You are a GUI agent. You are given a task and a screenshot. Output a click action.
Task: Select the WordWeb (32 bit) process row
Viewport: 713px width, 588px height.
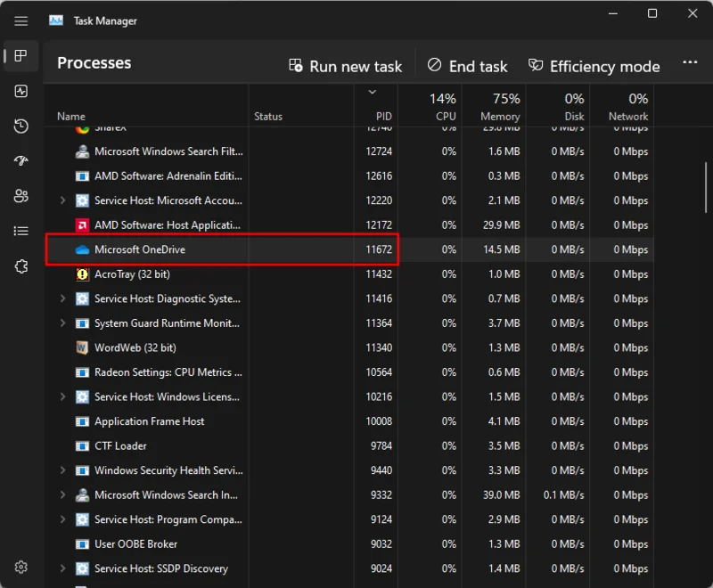(x=349, y=347)
